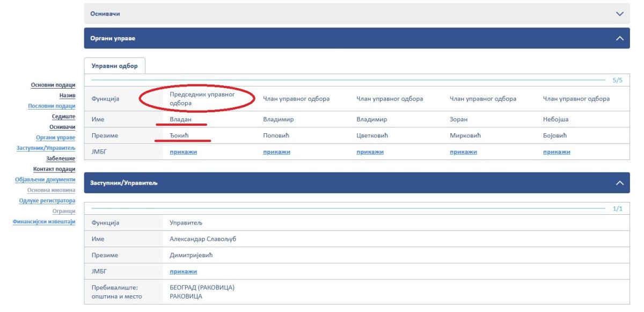Open Финансијски извештаји link

pyautogui.click(x=44, y=222)
